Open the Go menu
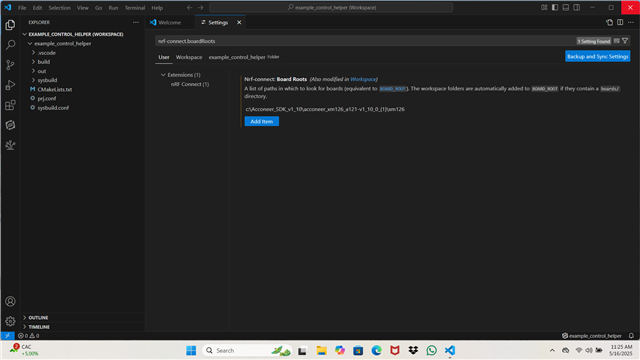Image resolution: width=640 pixels, height=360 pixels. click(98, 8)
